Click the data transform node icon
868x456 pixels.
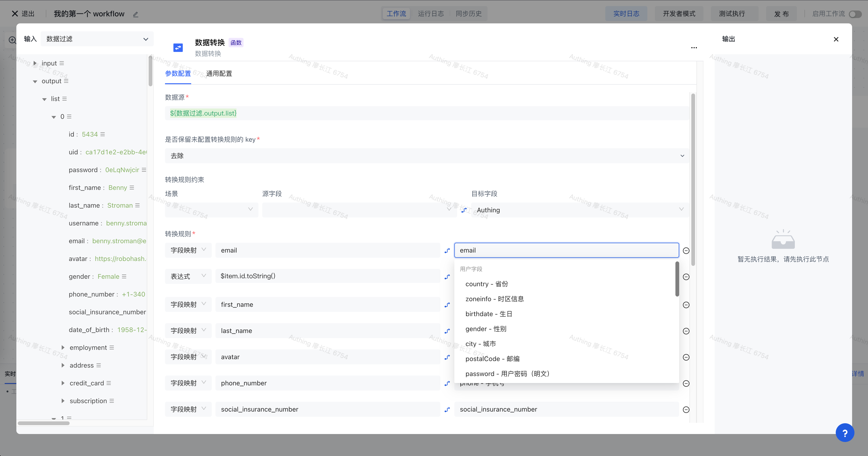(x=178, y=47)
